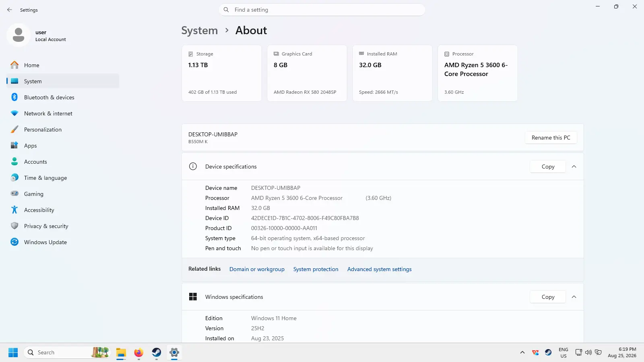Click the Storage disk icon on the Storage card
644x362 pixels.
[191, 54]
